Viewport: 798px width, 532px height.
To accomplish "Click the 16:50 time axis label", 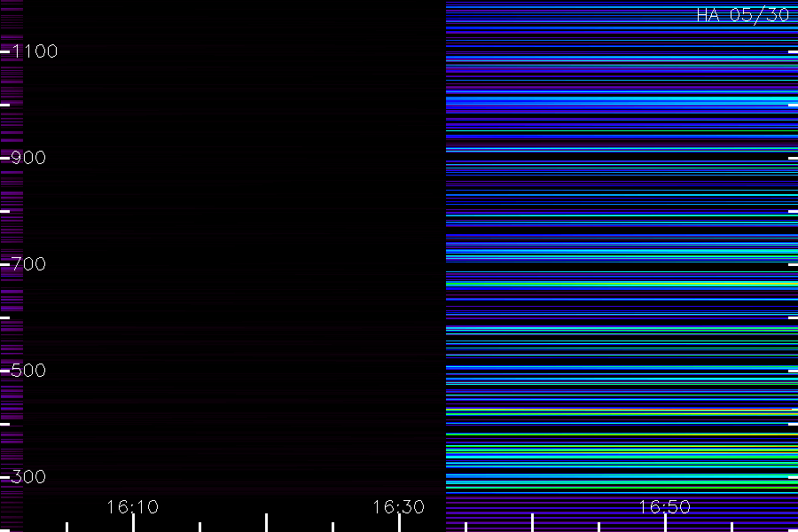I will (x=665, y=507).
